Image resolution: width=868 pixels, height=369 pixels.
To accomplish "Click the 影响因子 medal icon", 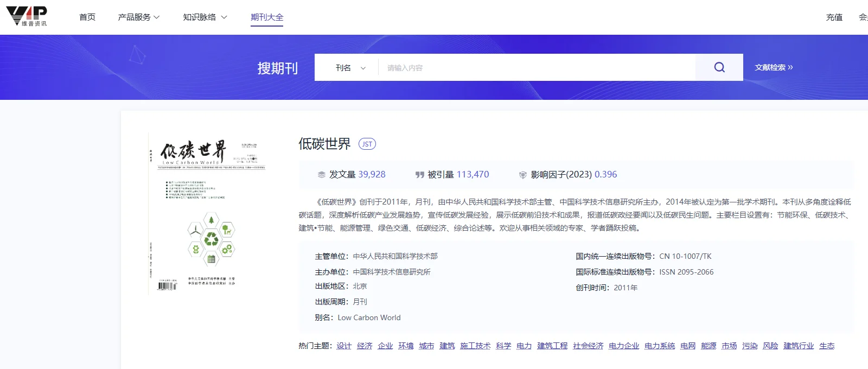I will tap(523, 175).
